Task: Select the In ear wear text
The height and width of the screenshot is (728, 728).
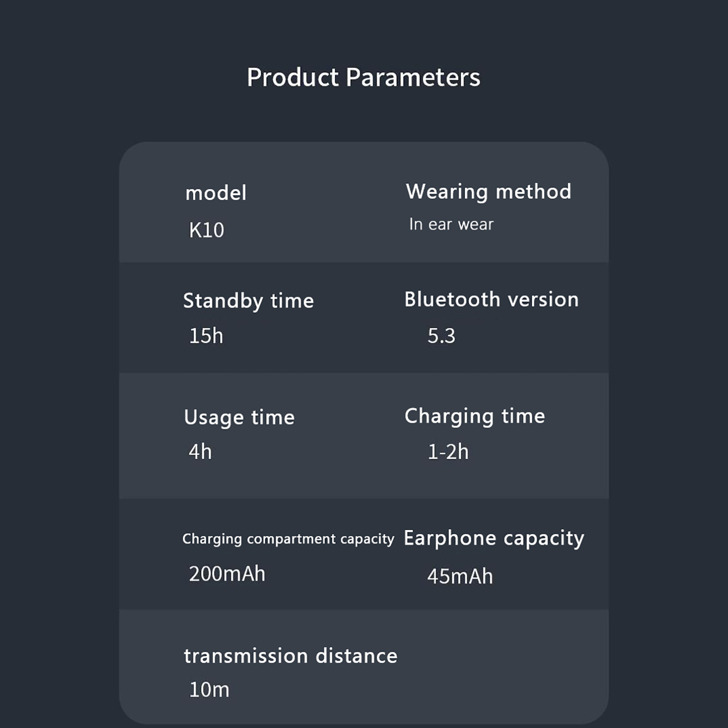Action: [451, 224]
